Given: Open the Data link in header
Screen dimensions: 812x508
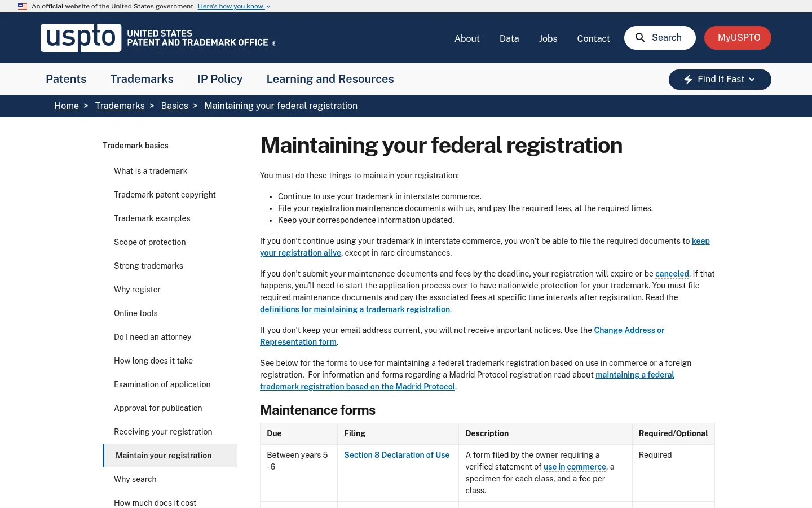Looking at the screenshot, I should pyautogui.click(x=509, y=38).
